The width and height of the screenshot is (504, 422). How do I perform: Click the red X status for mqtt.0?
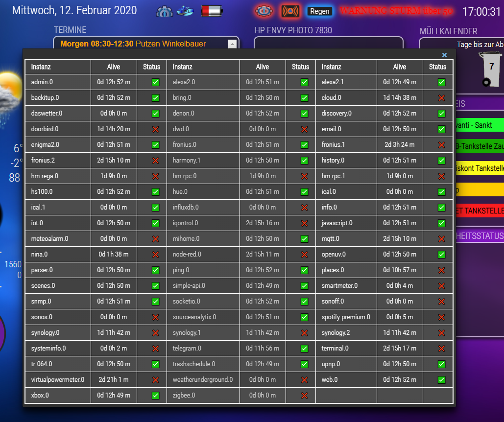click(x=441, y=239)
